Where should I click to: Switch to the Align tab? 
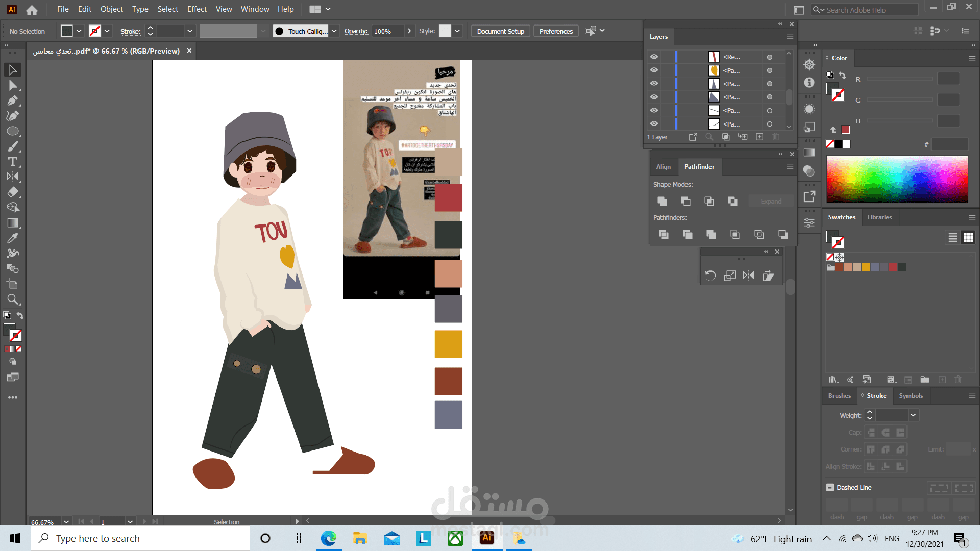click(x=664, y=167)
